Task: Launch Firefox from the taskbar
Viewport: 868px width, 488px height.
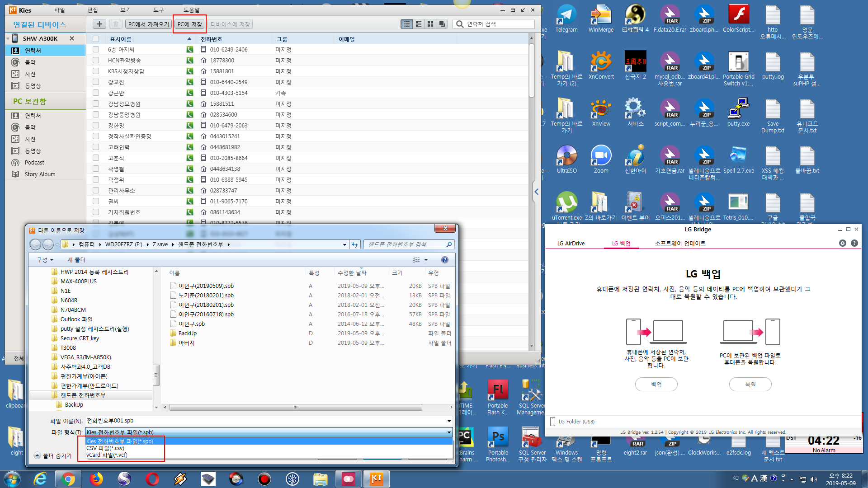Action: click(x=96, y=479)
